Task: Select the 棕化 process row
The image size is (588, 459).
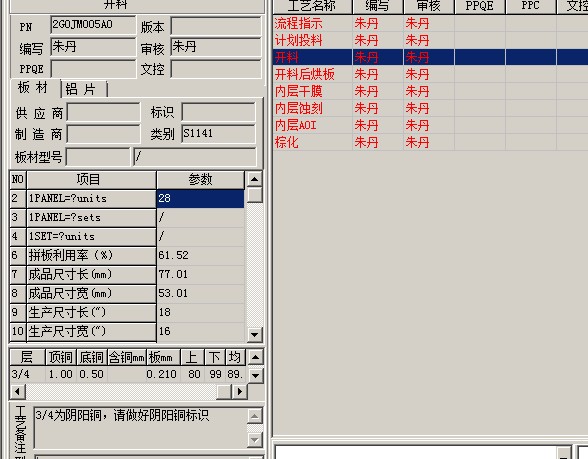Action: point(430,142)
